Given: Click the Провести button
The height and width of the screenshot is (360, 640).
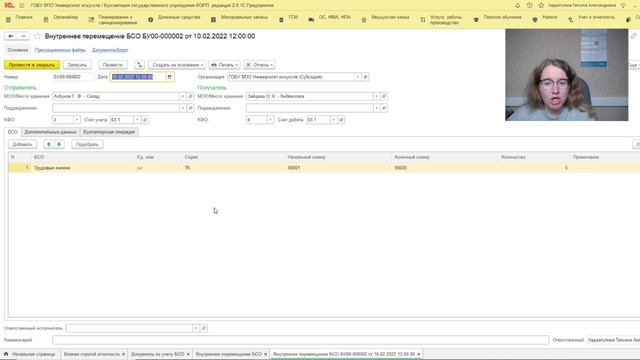Looking at the screenshot, I should (x=113, y=65).
